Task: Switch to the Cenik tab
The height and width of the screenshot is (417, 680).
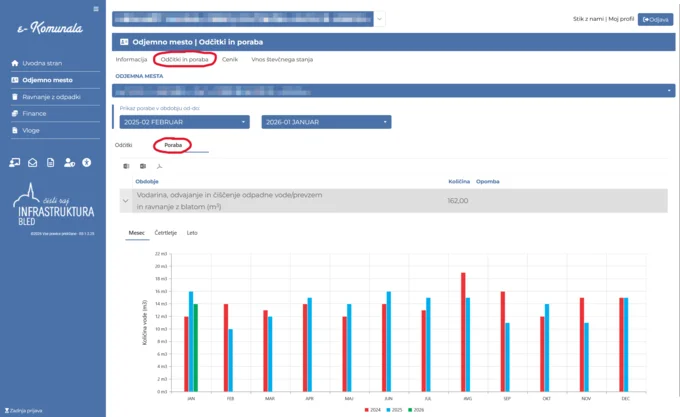Action: (x=229, y=60)
